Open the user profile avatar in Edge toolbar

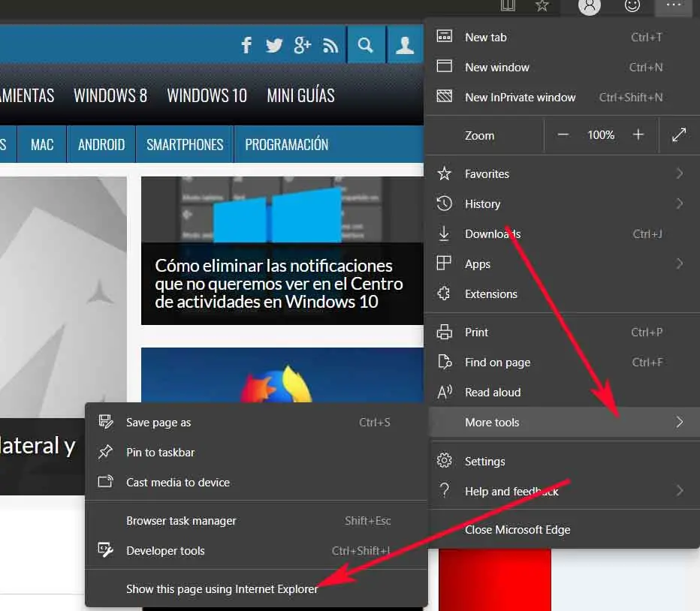(590, 6)
